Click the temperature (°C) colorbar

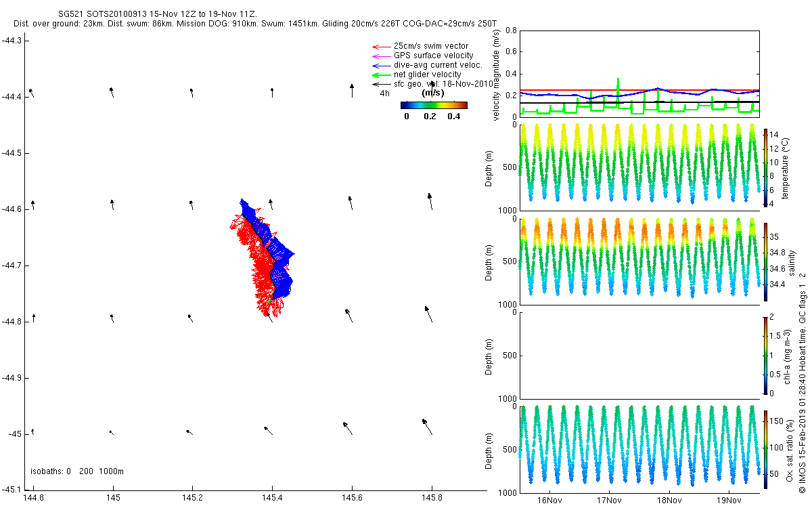point(766,167)
